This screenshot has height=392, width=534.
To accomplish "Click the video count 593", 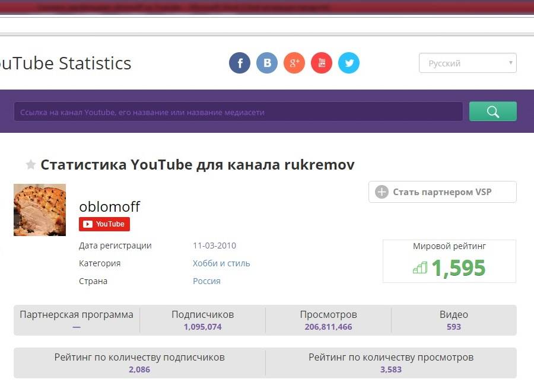I will tap(454, 327).
